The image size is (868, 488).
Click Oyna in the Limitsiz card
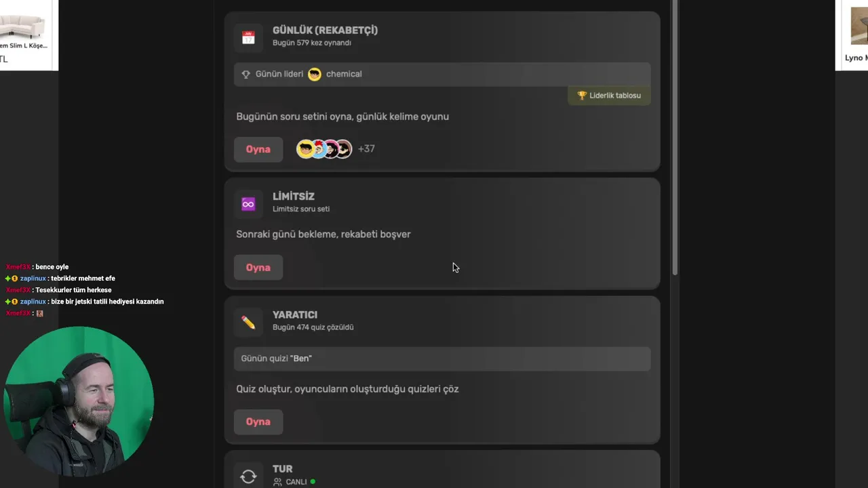pyautogui.click(x=258, y=267)
